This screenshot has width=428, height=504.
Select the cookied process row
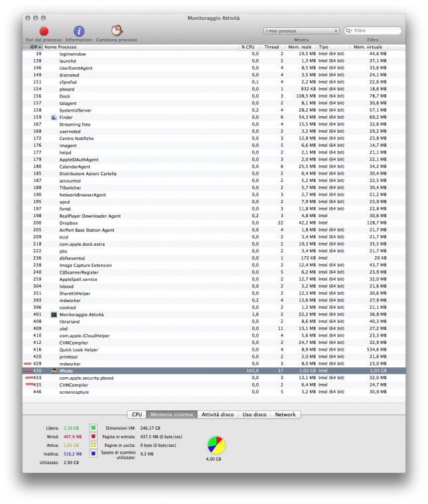tap(214, 307)
